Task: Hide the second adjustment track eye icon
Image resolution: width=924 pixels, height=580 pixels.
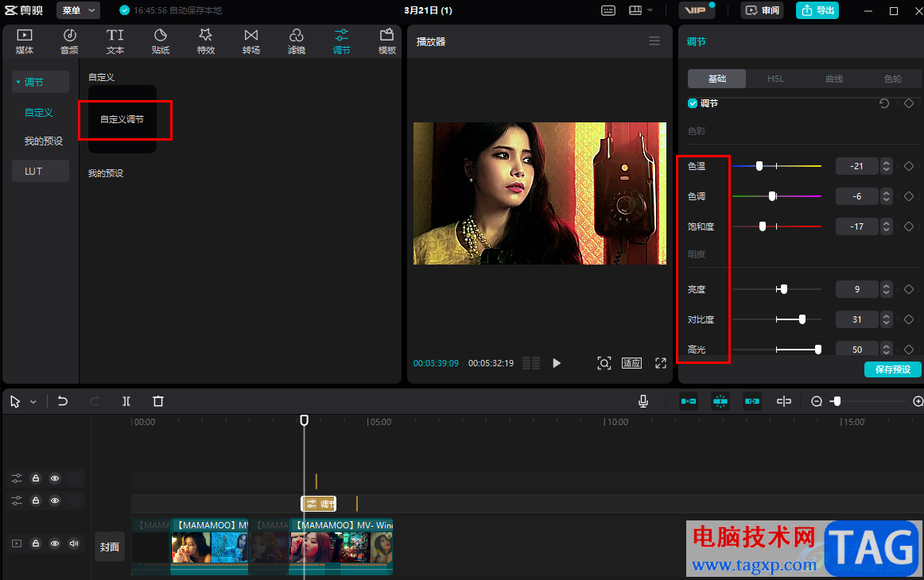Action: click(x=55, y=501)
